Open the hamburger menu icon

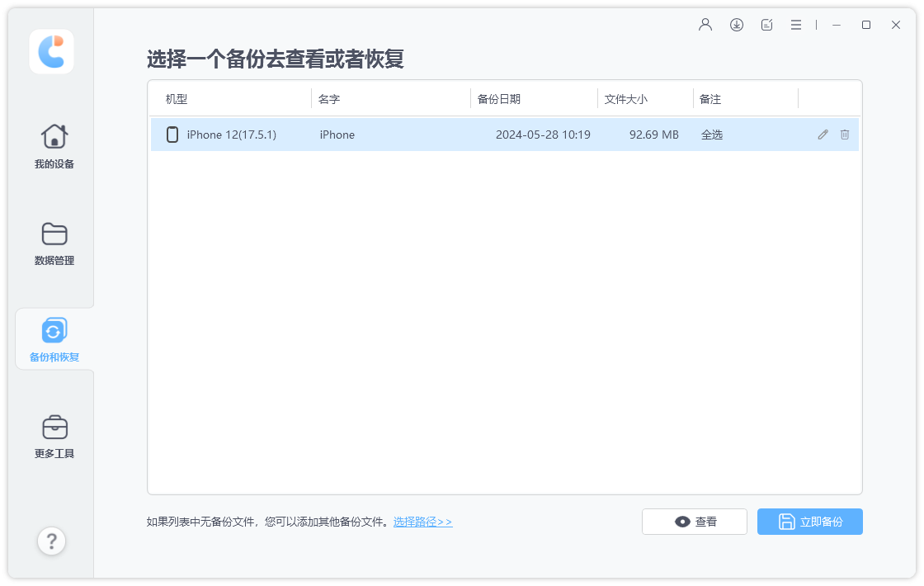coord(795,25)
